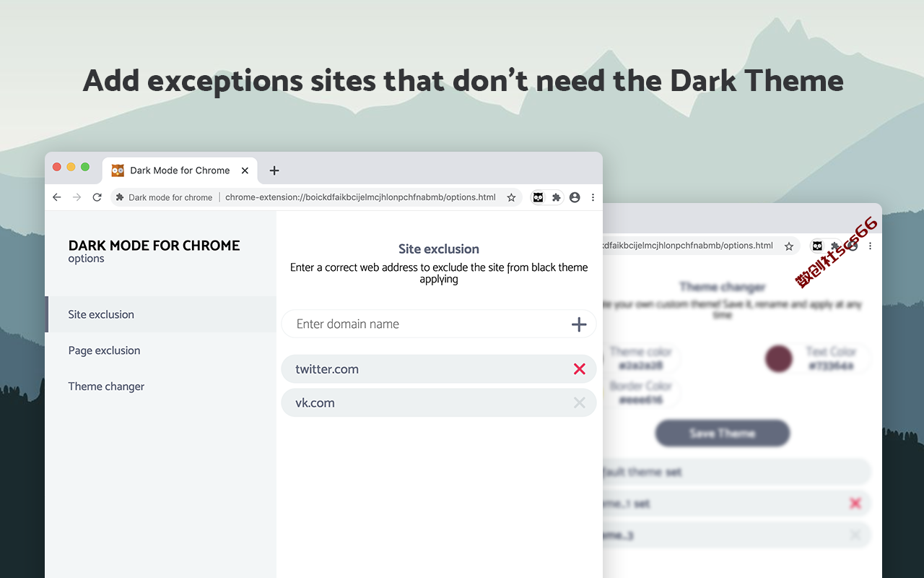This screenshot has width=924, height=578.
Task: Remove vk.com with the grey X
Action: pos(579,403)
